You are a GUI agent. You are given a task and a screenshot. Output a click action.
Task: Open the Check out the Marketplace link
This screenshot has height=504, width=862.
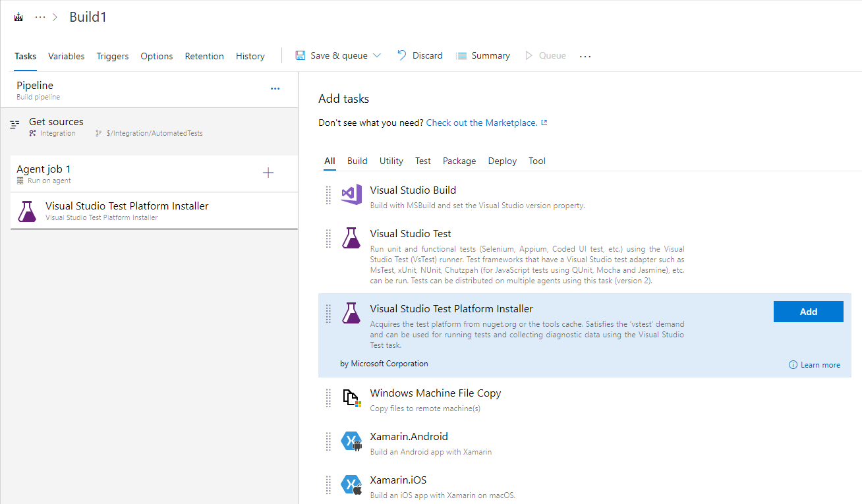tap(482, 122)
